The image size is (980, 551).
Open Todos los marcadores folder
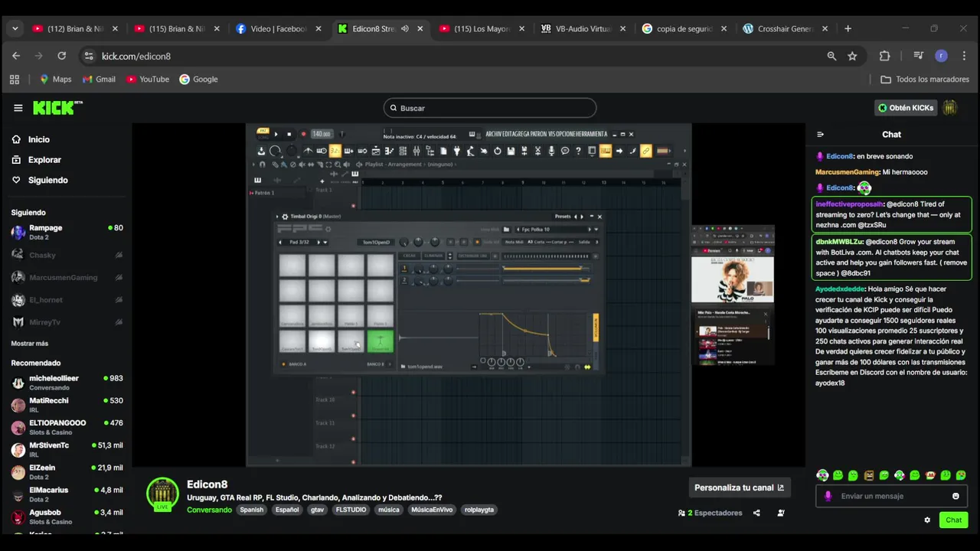925,79
